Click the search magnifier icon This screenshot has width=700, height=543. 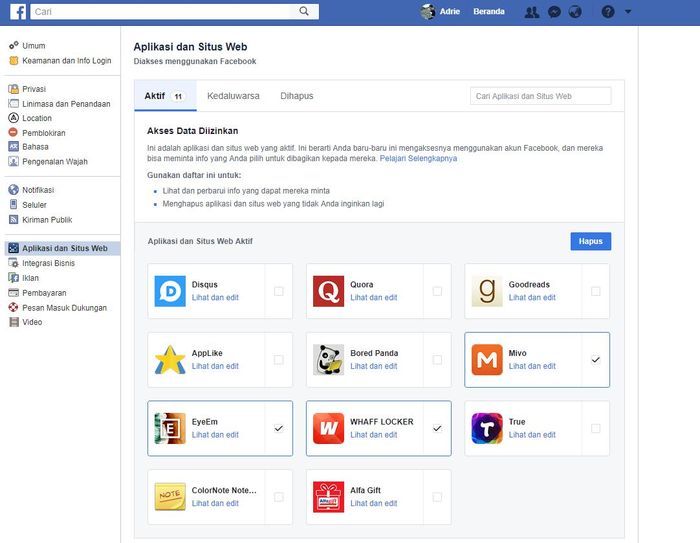[x=304, y=11]
